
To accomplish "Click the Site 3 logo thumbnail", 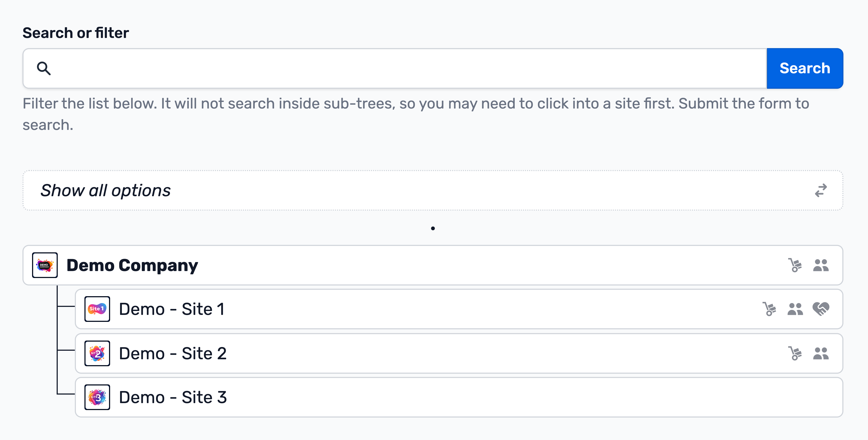I will pos(97,397).
